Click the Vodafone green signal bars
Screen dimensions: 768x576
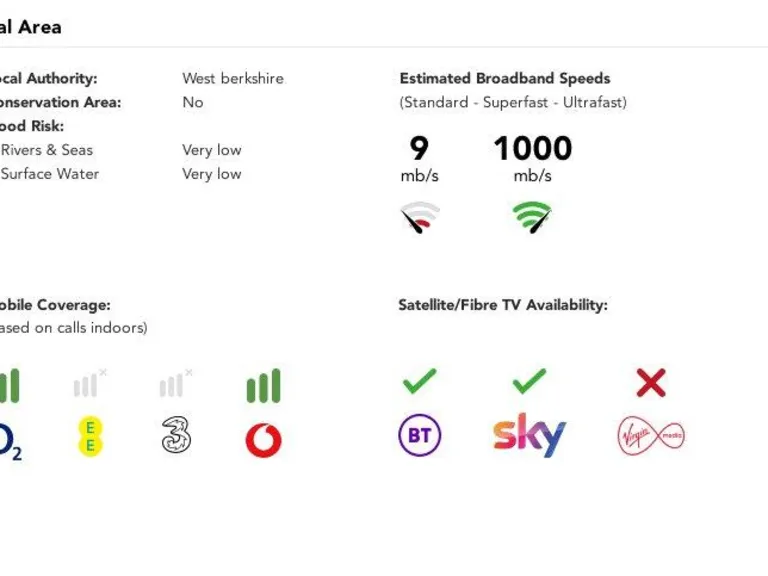tap(264, 386)
